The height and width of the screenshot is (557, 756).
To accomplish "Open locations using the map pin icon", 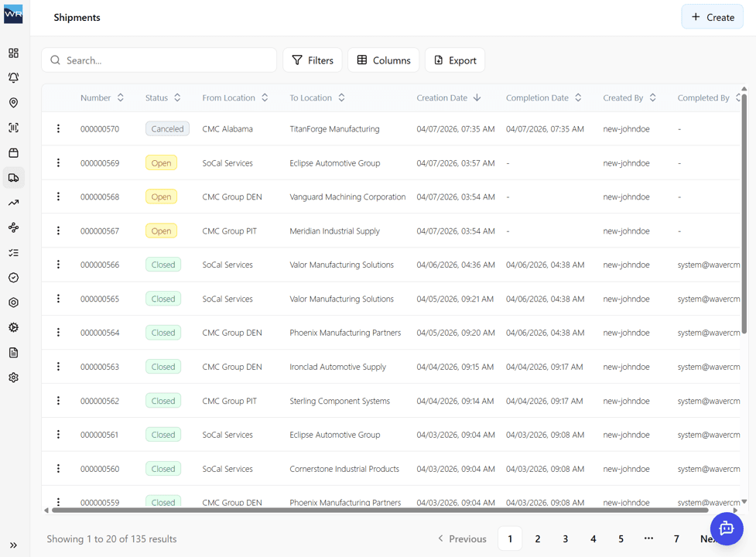I will click(x=13, y=102).
